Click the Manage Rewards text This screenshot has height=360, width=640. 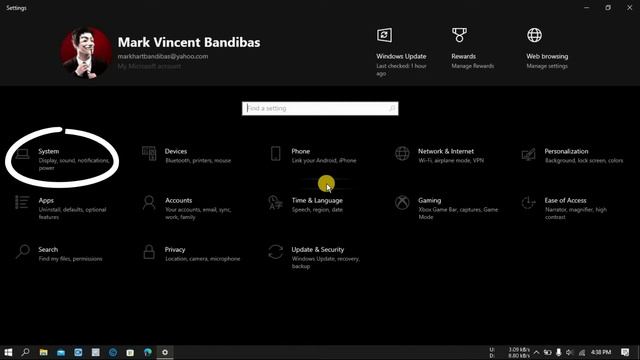coord(473,66)
